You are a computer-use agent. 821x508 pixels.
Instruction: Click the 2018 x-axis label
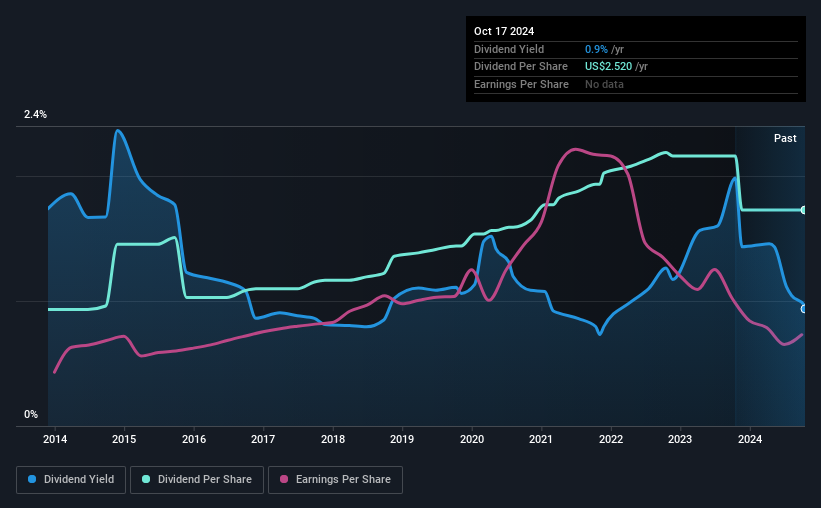[x=333, y=439]
